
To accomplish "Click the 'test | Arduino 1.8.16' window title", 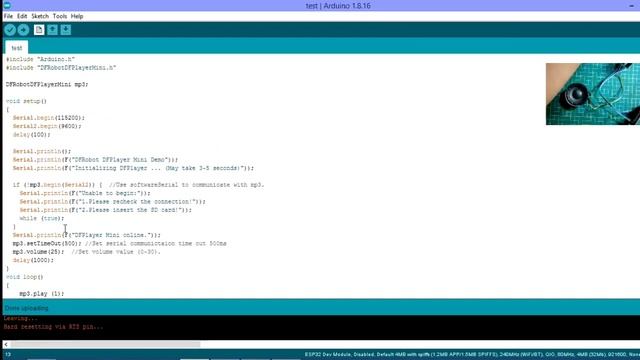I will [x=338, y=6].
